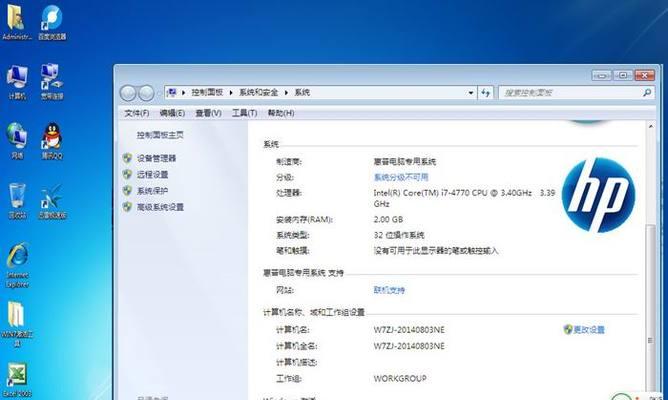
Task: Go forward with the round forward arrow button
Action: pyautogui.click(x=146, y=93)
